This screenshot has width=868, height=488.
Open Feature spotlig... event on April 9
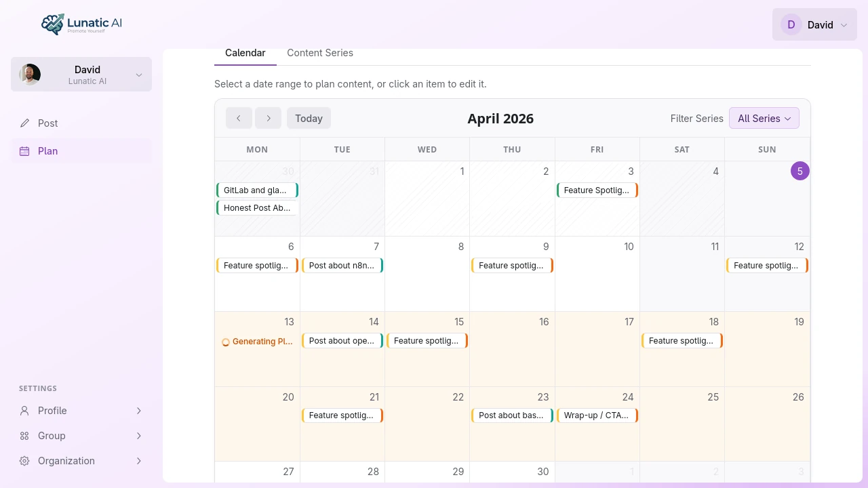pos(512,266)
